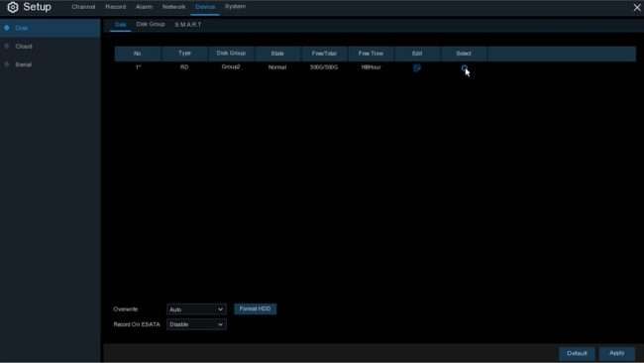
Task: Expand the Overwrite dropdown set to Auto
Action: (196, 309)
